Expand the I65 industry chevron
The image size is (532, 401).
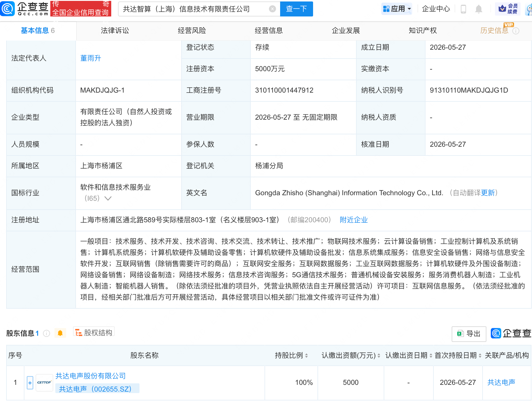tap(108, 198)
